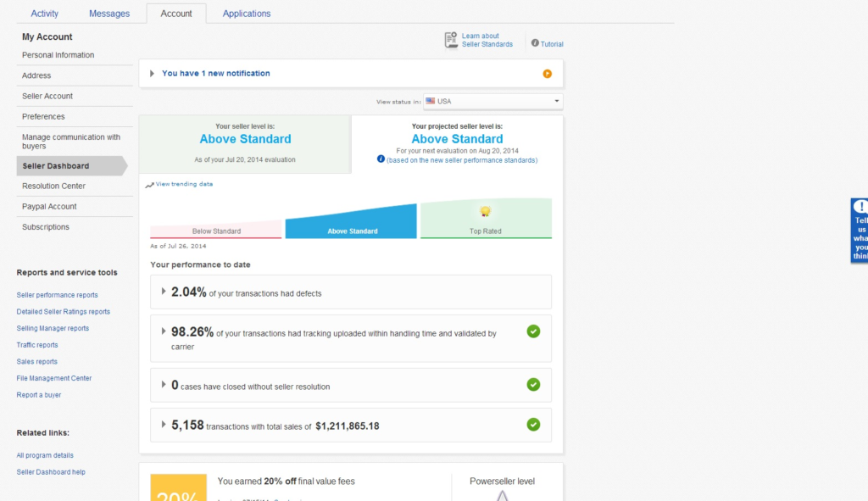Click the Your projected seller level panel
868x501 pixels.
[x=457, y=144]
